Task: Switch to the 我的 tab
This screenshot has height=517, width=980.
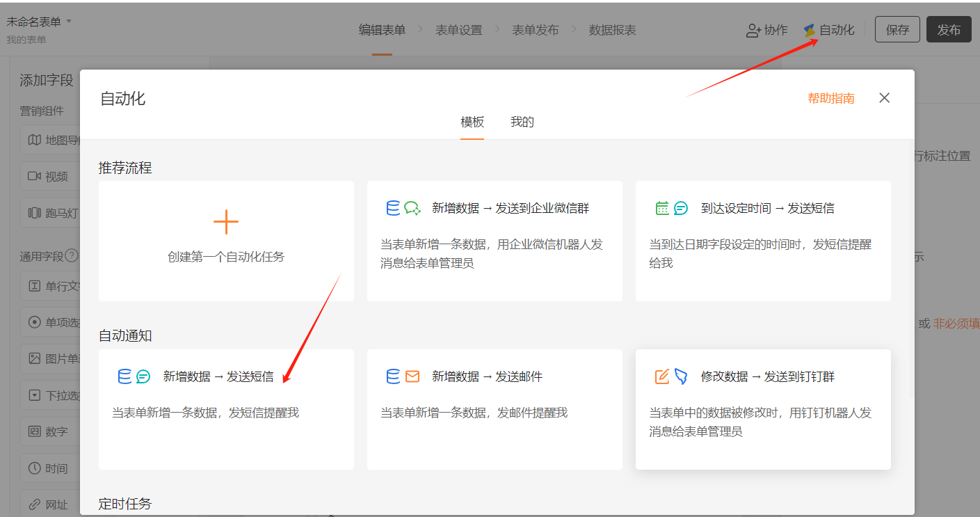Action: 522,122
